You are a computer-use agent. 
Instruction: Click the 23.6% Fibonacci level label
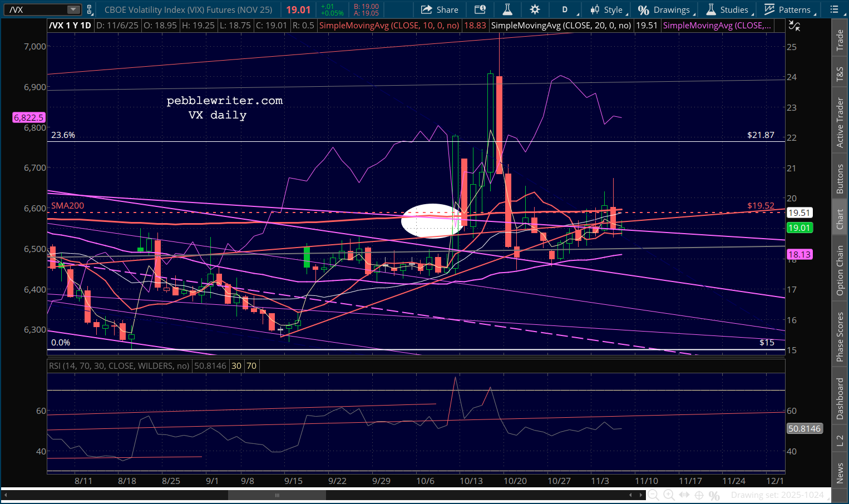click(63, 135)
